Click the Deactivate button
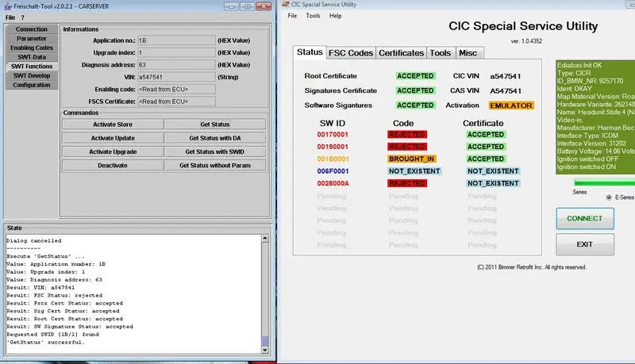The image size is (635, 364). click(112, 165)
